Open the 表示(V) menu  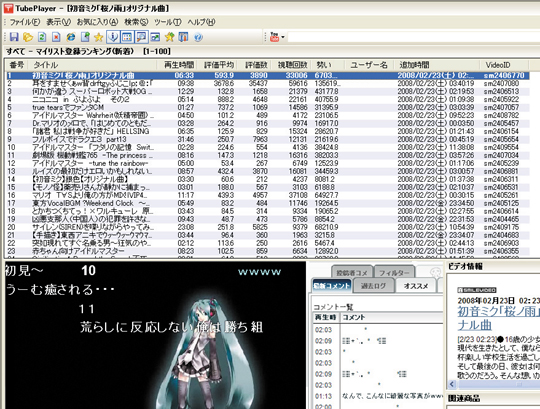(x=58, y=22)
